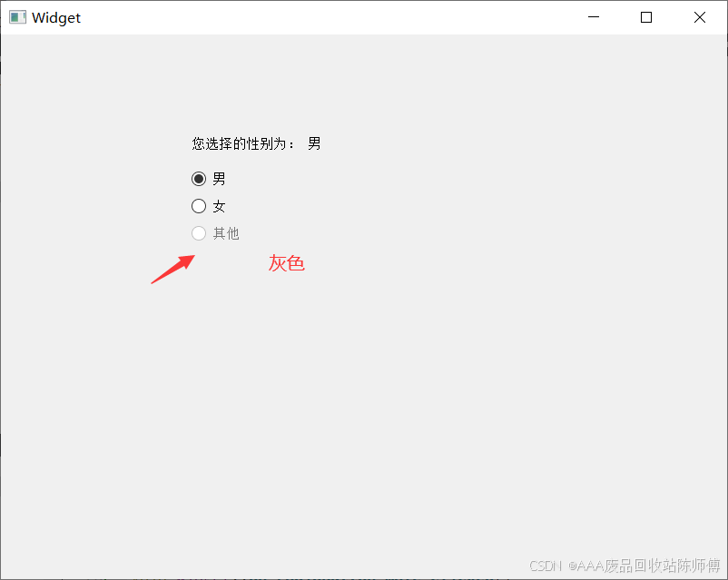This screenshot has width=728, height=580.
Task: Maximize the Widget window
Action: [646, 17]
